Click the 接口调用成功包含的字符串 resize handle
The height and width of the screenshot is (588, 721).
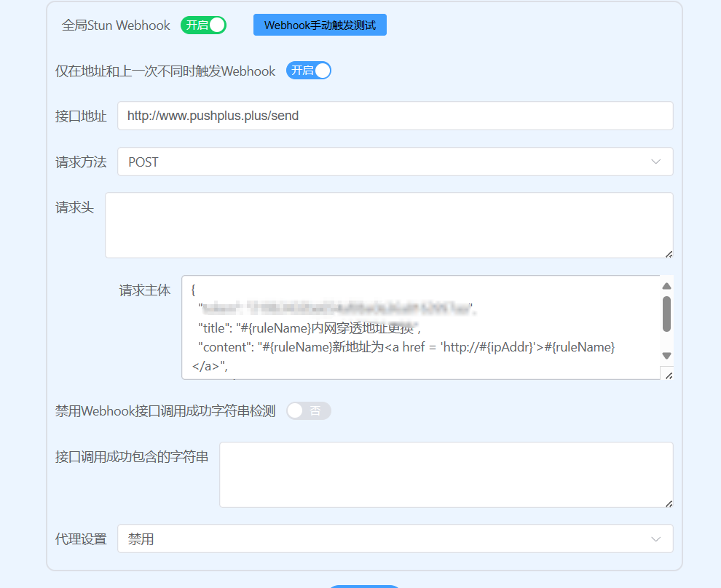point(669,504)
